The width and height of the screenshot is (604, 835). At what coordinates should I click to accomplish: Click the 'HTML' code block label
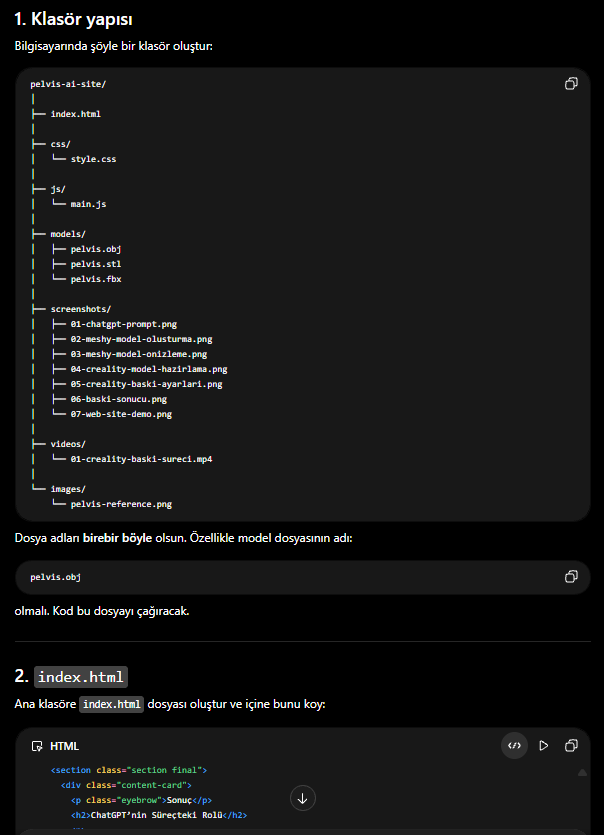64,746
